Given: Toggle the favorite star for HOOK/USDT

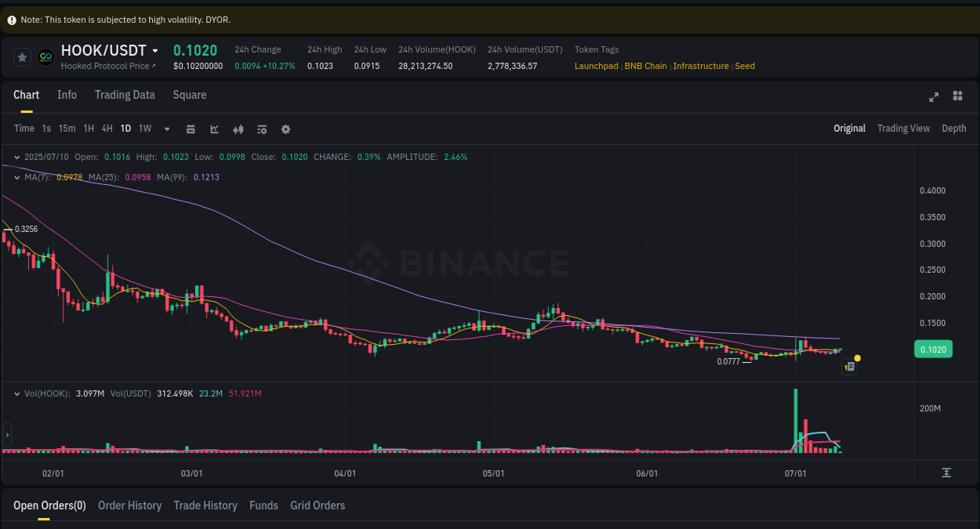Looking at the screenshot, I should [x=22, y=56].
